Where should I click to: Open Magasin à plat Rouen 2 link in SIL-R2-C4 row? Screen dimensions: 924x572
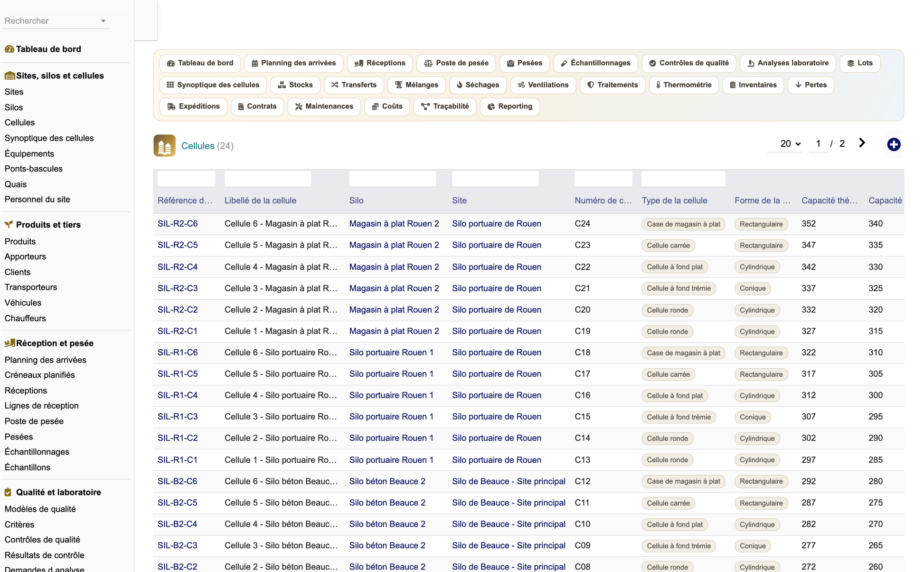point(394,267)
